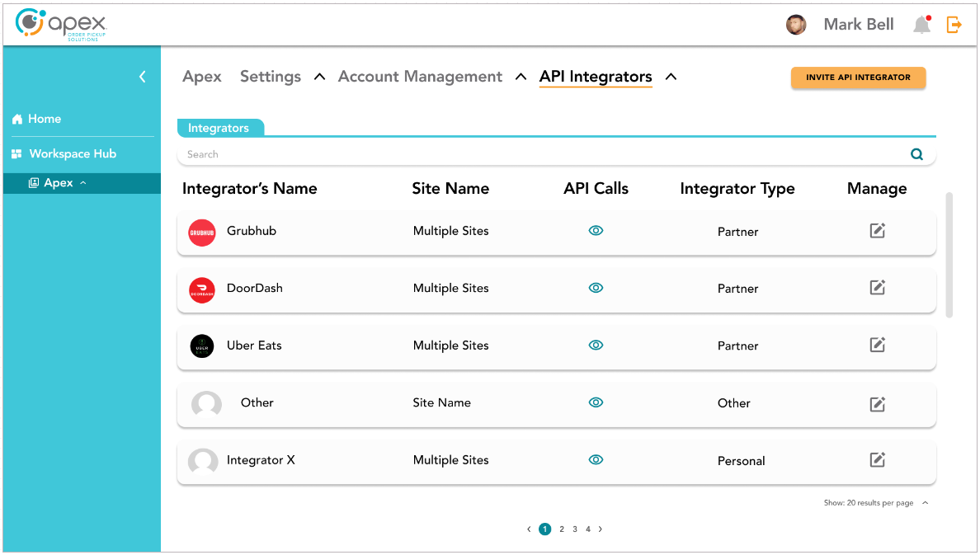Click the Uber Eats logo icon

pyautogui.click(x=202, y=346)
